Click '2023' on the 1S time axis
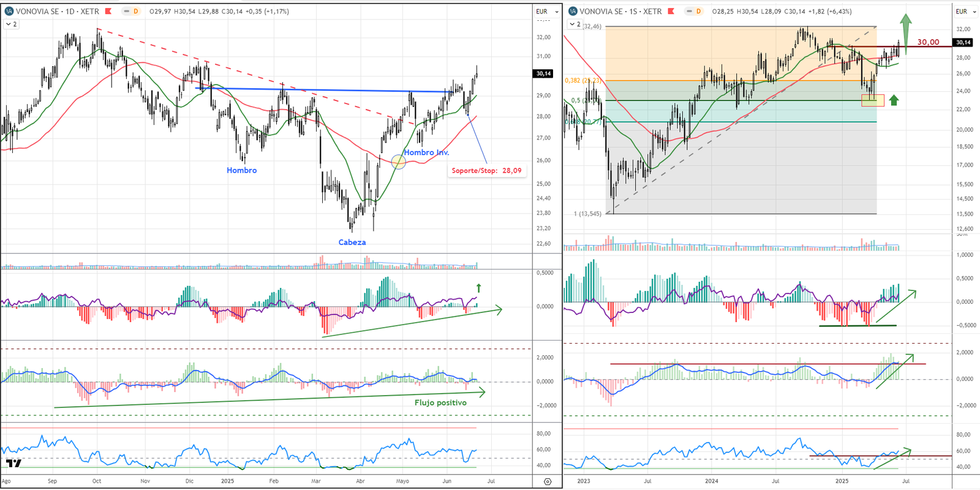This screenshot has width=980, height=490. click(x=584, y=481)
